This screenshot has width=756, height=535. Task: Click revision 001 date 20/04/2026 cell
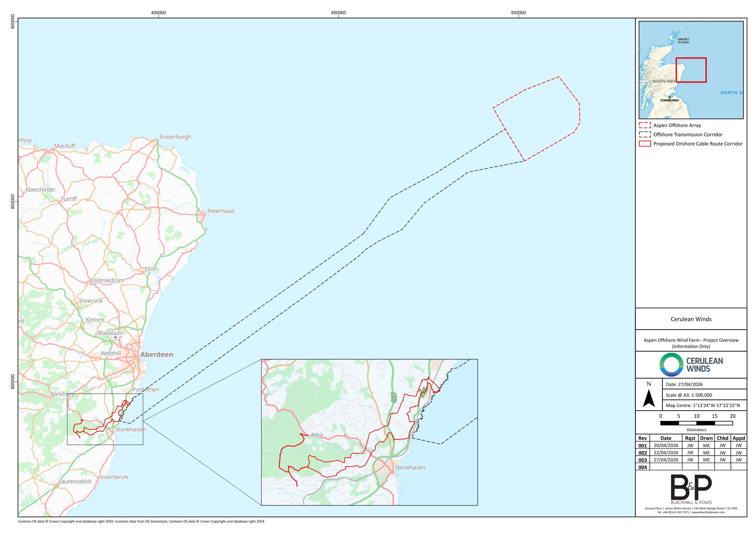pos(666,445)
